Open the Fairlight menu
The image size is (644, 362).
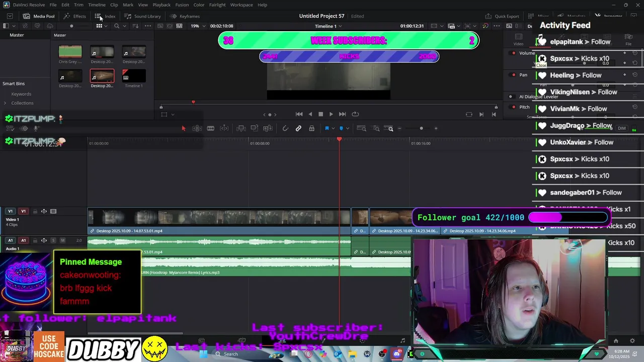[217, 5]
